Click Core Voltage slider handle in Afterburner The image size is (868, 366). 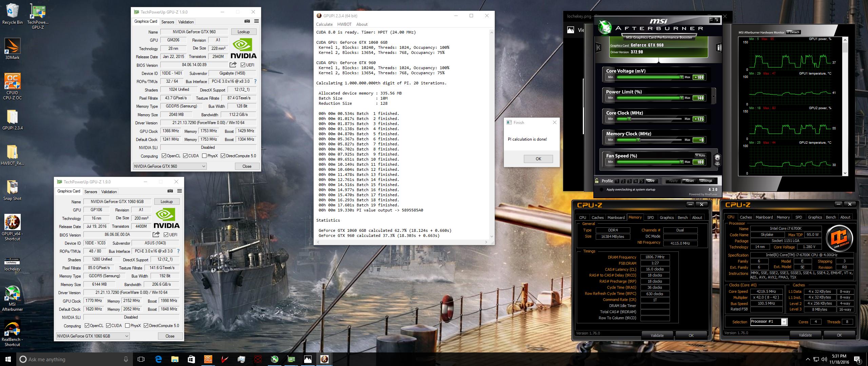[681, 77]
